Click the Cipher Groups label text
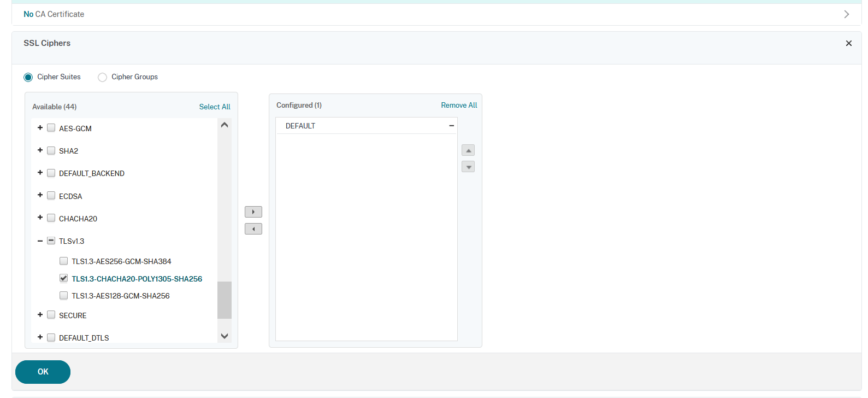Viewport: 868px width, 398px height. (134, 77)
